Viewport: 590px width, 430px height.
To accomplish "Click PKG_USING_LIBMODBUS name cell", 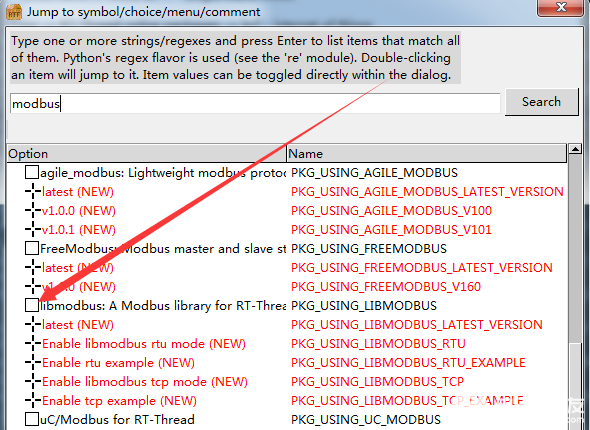I will point(364,305).
